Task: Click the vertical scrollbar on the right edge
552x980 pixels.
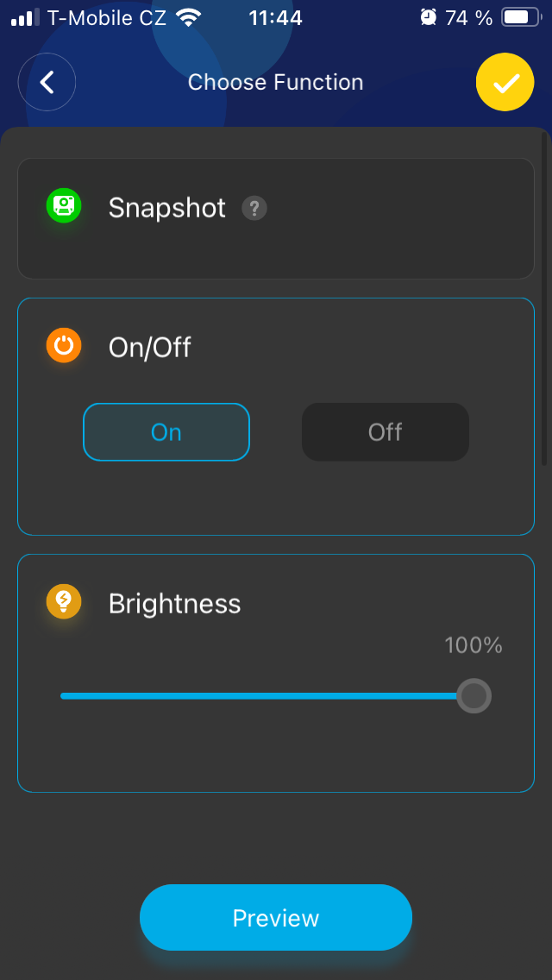Action: pyautogui.click(x=544, y=298)
